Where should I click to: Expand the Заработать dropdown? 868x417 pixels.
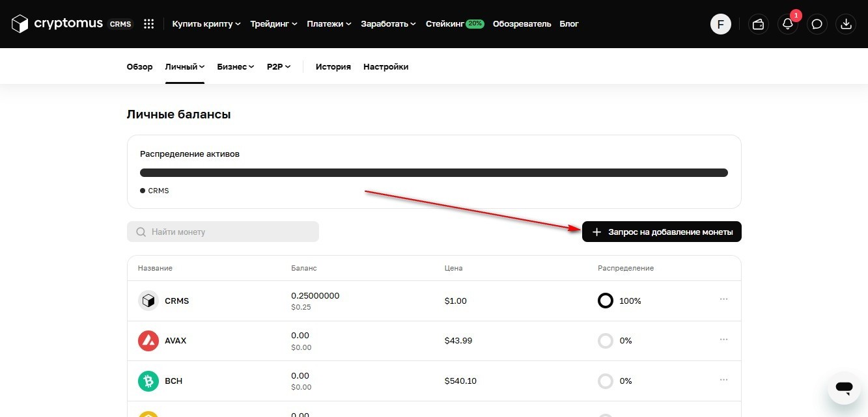point(389,24)
